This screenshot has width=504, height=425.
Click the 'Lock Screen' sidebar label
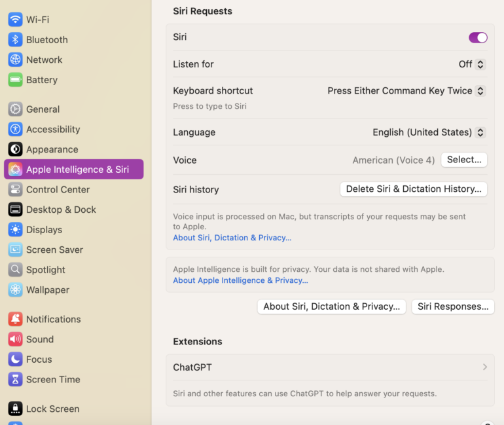pyautogui.click(x=53, y=409)
